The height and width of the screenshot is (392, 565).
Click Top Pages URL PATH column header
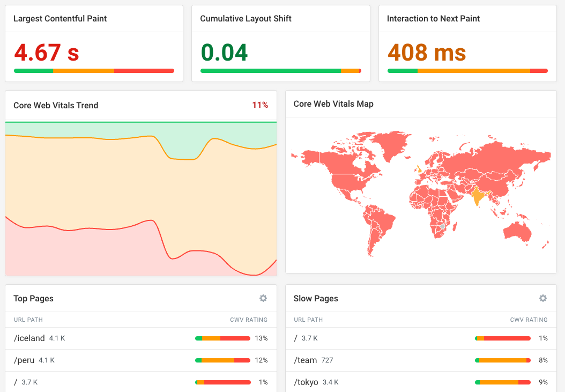pos(28,320)
